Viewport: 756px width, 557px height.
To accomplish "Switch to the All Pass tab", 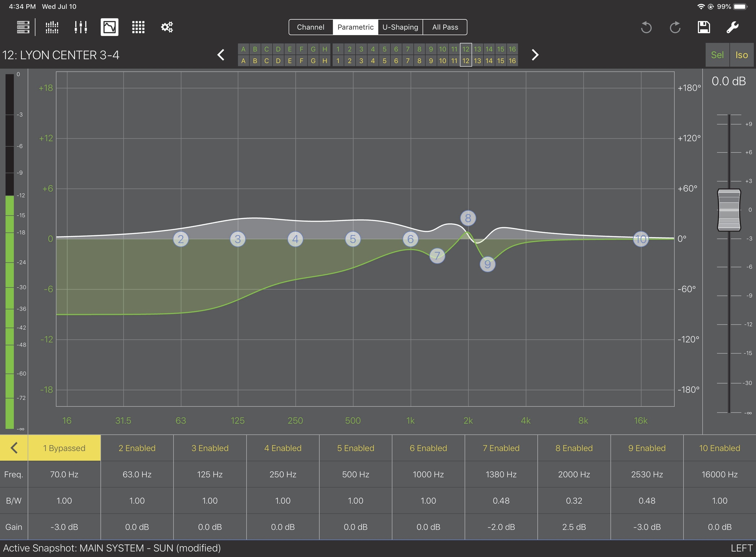I will pyautogui.click(x=445, y=27).
